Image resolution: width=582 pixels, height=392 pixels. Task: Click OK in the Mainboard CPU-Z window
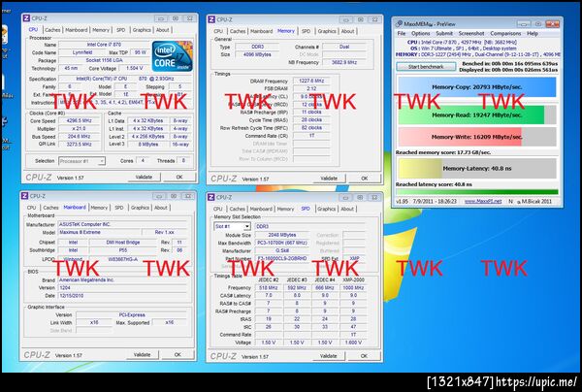click(x=178, y=355)
